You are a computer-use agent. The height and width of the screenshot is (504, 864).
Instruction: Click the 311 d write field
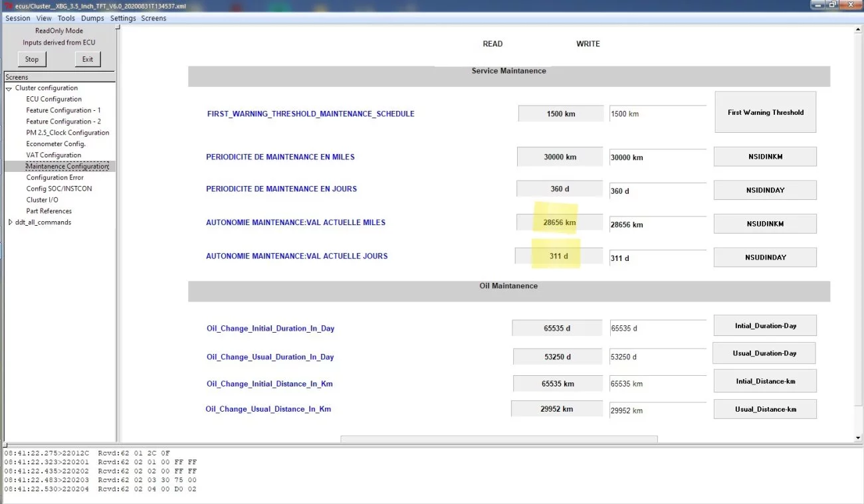(658, 258)
